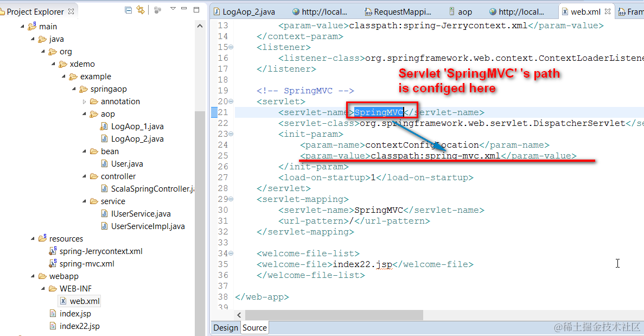Open Project Explorer view menu triangle
644x336 pixels.
coord(173,9)
